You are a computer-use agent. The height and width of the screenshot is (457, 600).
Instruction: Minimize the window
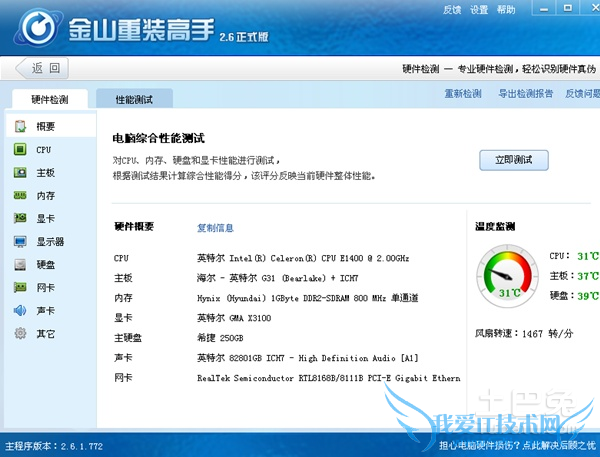tap(544, 8)
